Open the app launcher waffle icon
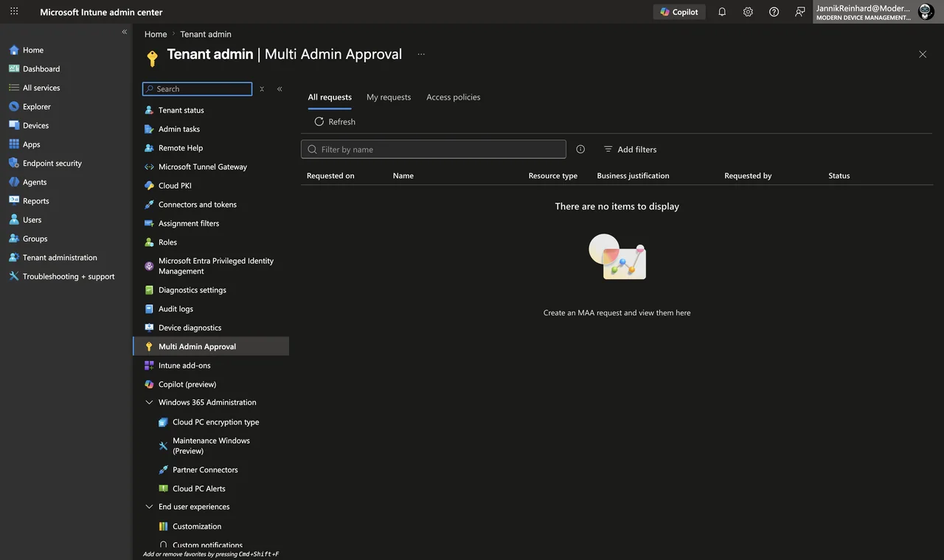 click(14, 12)
